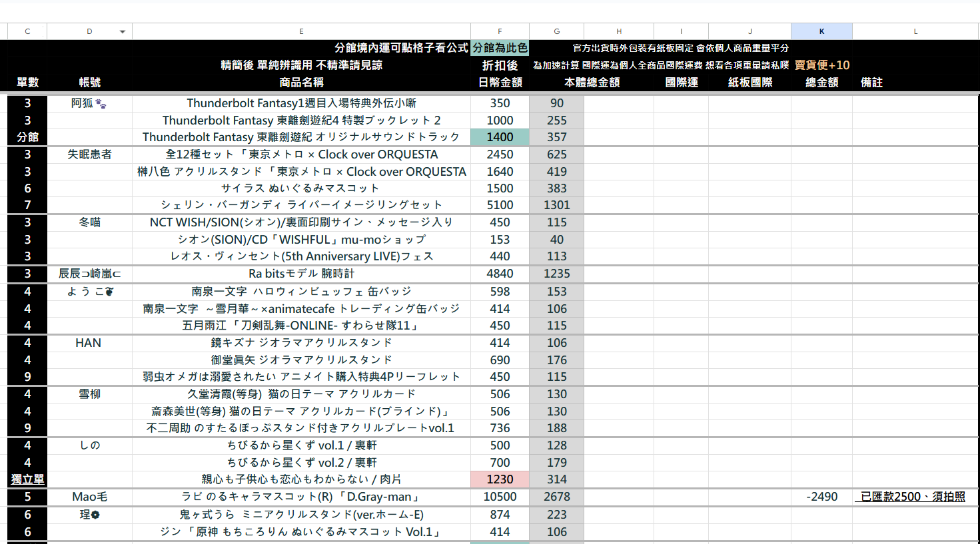Select column E header
Image resolution: width=980 pixels, height=544 pixels.
(301, 31)
